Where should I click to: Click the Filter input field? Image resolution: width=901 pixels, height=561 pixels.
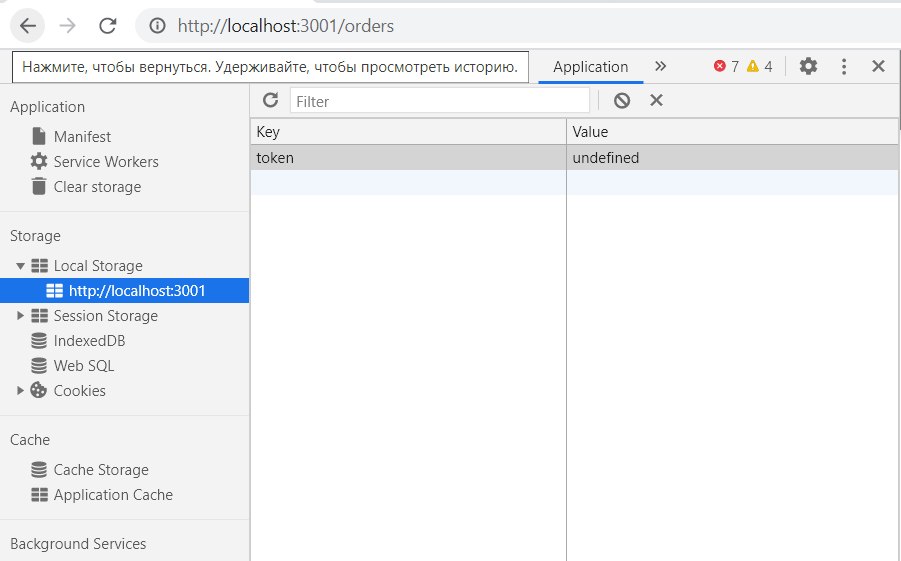pos(440,101)
